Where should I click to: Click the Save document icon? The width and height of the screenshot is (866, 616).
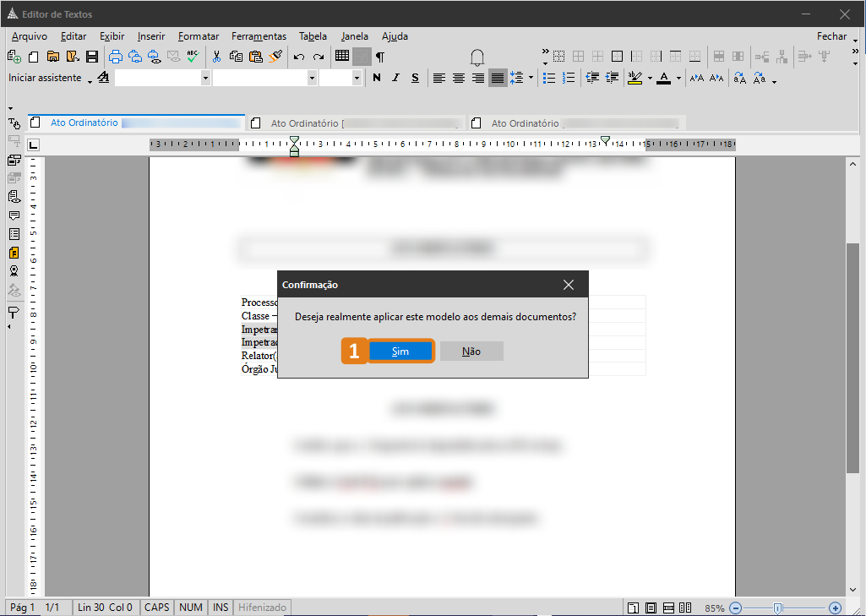[x=91, y=57]
